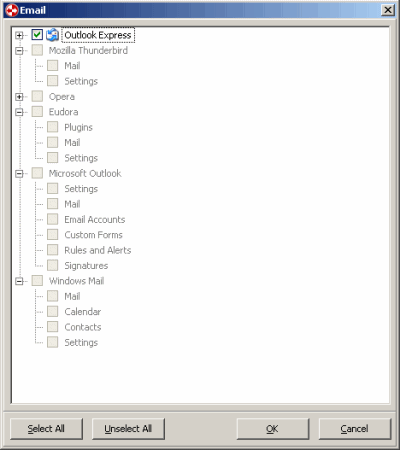
Task: Collapse the Windows Mail node
Action: [x=19, y=281]
